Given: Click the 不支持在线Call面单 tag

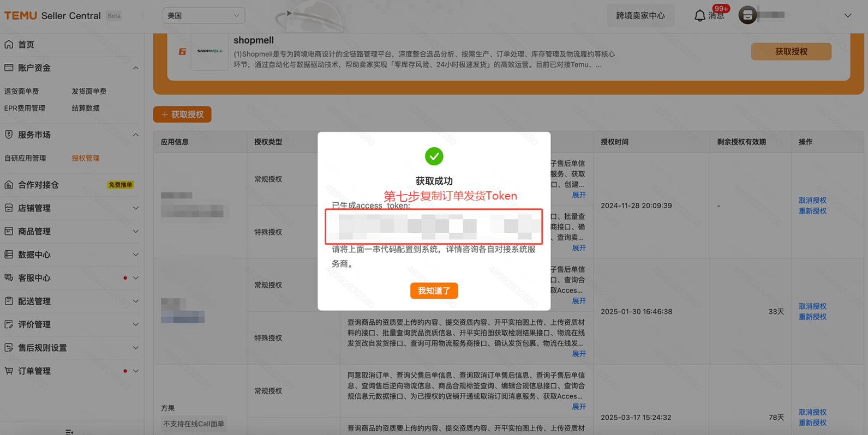Looking at the screenshot, I should (x=194, y=424).
